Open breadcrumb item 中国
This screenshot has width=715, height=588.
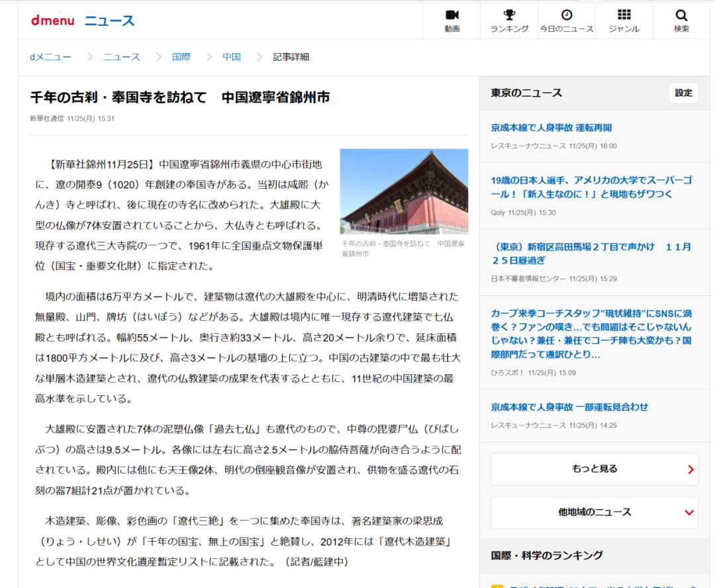click(x=231, y=57)
